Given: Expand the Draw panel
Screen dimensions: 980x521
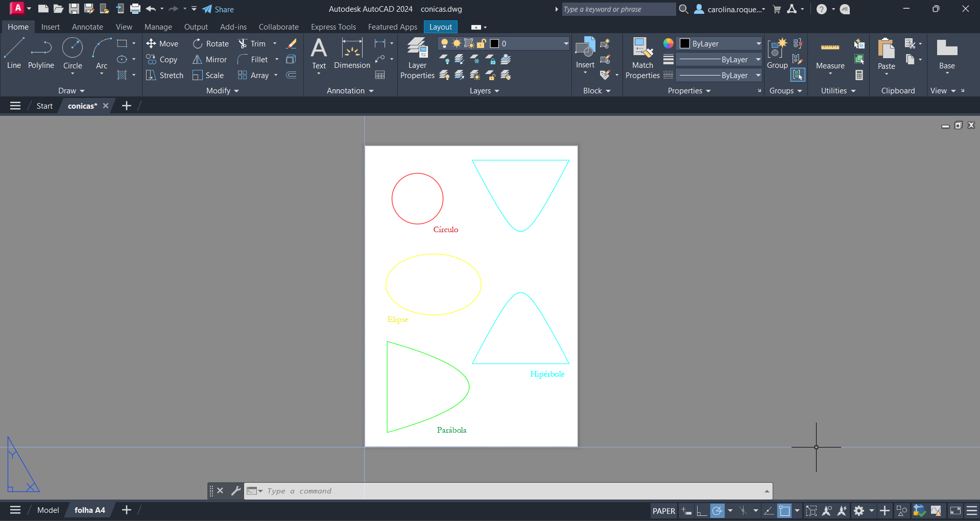Looking at the screenshot, I should tap(71, 91).
